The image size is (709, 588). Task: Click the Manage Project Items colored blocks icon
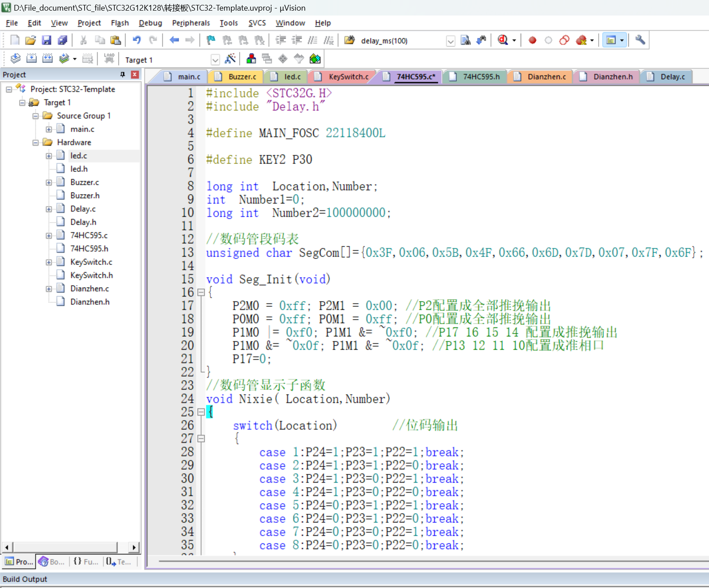251,59
